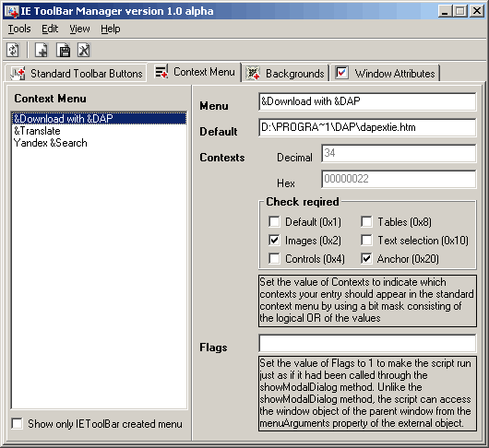Open the Tools menu
Screen dimensions: 489x448
[x=19, y=29]
